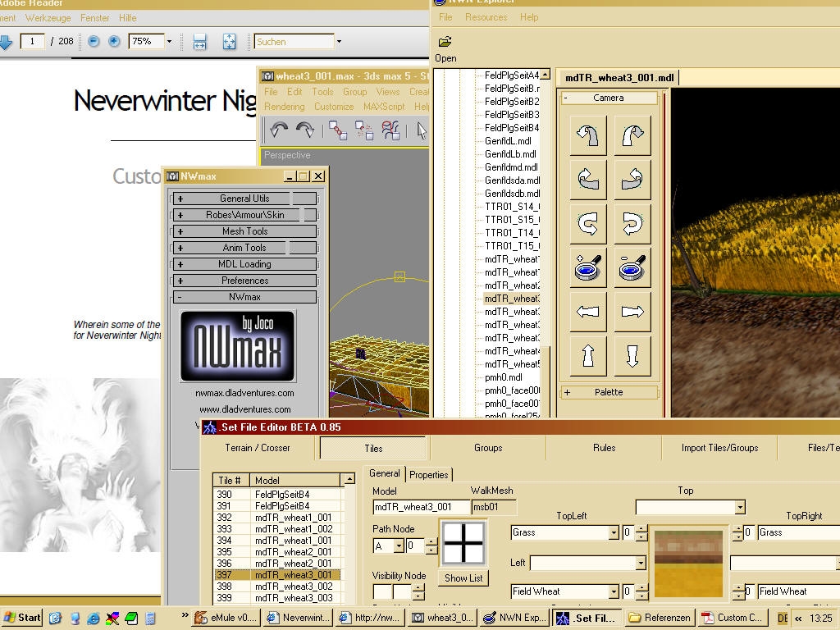Move camera up with the up arrow button
This screenshot has height=630, width=840.
click(x=589, y=356)
